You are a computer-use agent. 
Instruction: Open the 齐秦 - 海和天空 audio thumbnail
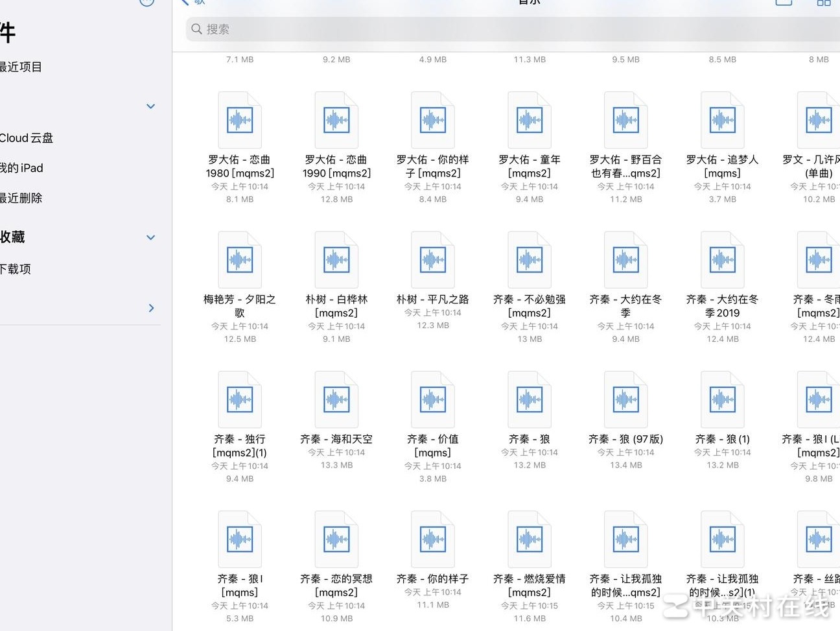336,399
